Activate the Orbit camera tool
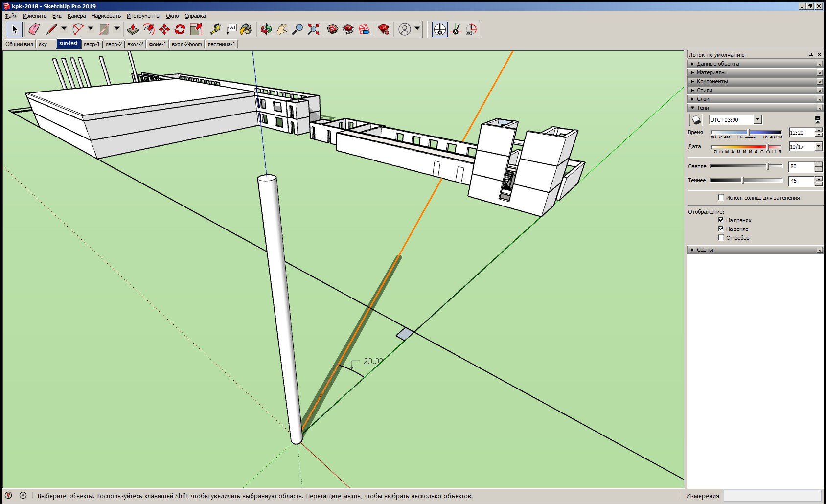826x504 pixels. [266, 29]
